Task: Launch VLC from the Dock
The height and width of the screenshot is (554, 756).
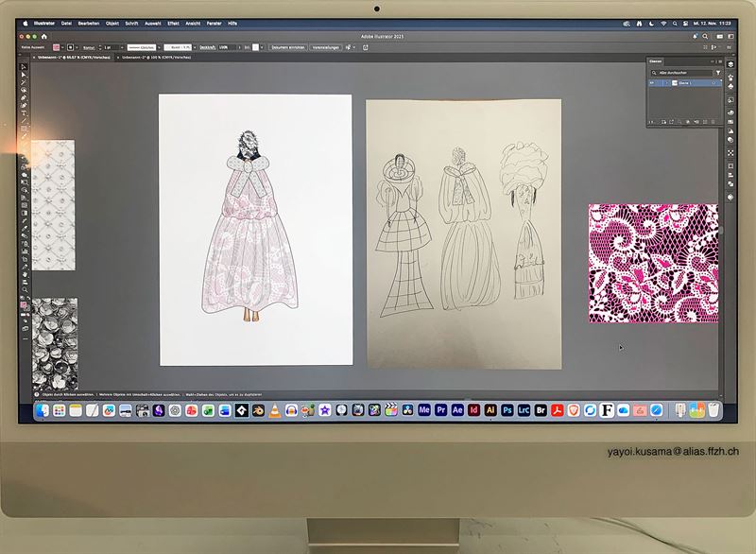Action: click(x=274, y=410)
